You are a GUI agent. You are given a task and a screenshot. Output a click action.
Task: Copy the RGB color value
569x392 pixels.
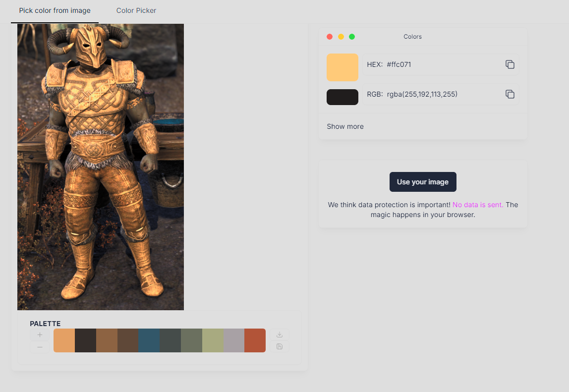(510, 94)
